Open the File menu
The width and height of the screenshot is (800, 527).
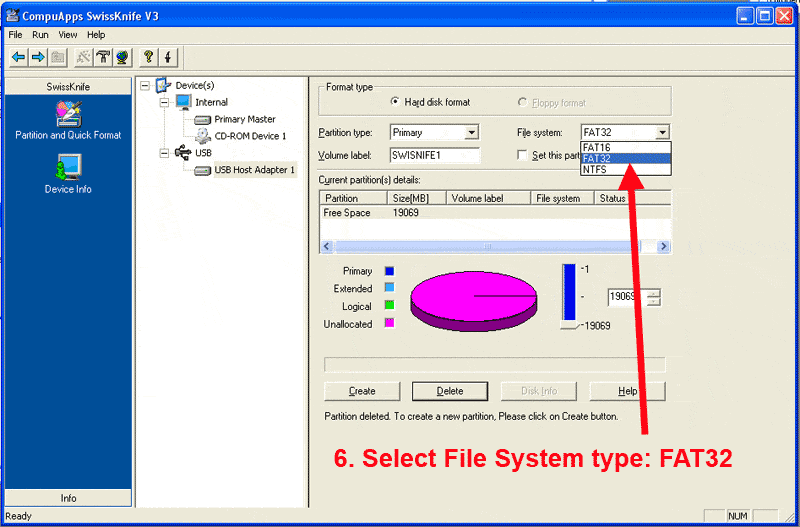[x=15, y=35]
